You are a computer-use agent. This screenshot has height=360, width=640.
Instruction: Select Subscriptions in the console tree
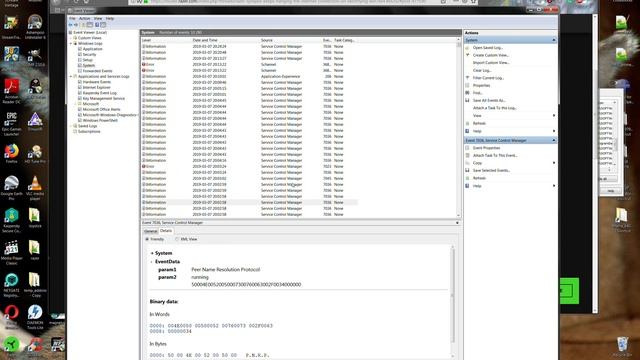tap(89, 131)
